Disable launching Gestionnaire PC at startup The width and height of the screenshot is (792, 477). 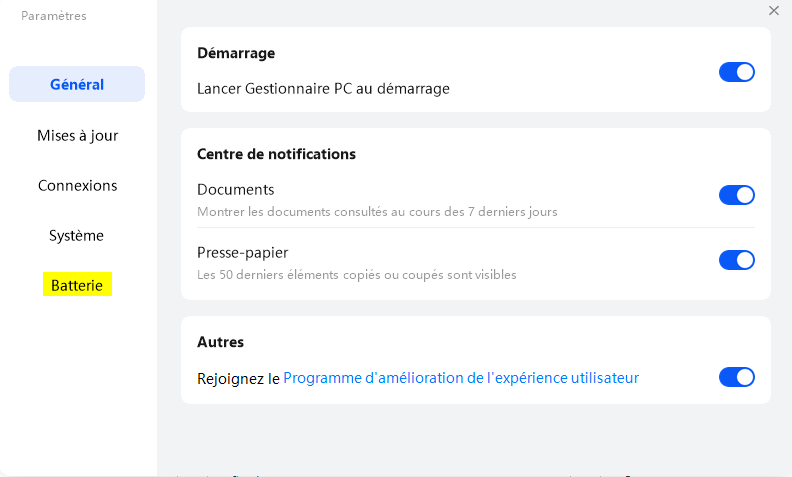coord(736,72)
